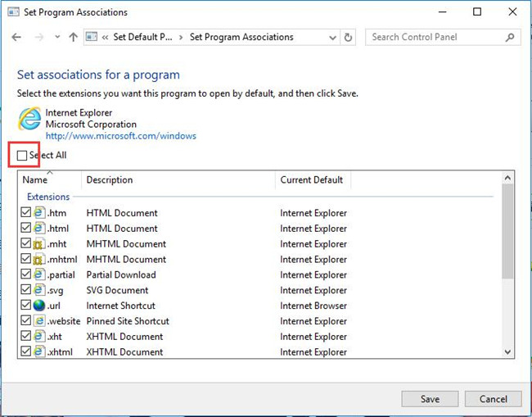Screen dimensions: 532x417
Task: Click the scrollbar up arrow
Action: (x=507, y=178)
